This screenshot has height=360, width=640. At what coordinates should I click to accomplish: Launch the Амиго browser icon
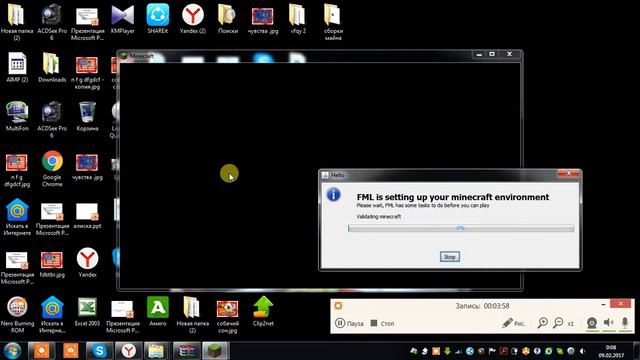[x=158, y=312]
